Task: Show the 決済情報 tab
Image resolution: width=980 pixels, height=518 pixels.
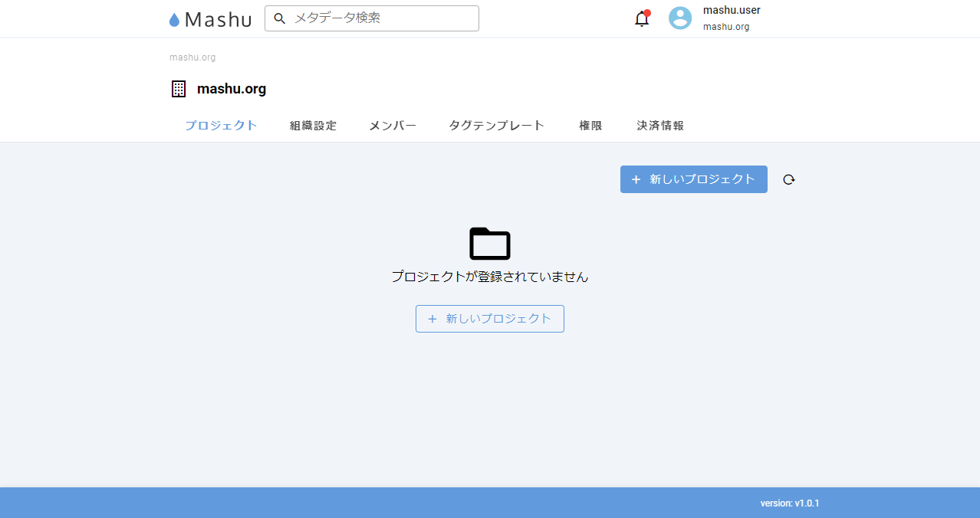Action: (660, 126)
